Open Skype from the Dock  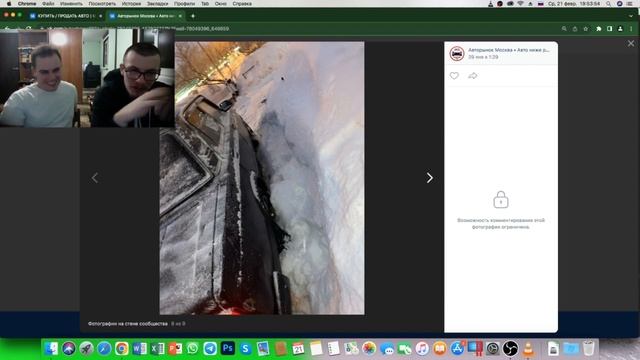pos(245,349)
